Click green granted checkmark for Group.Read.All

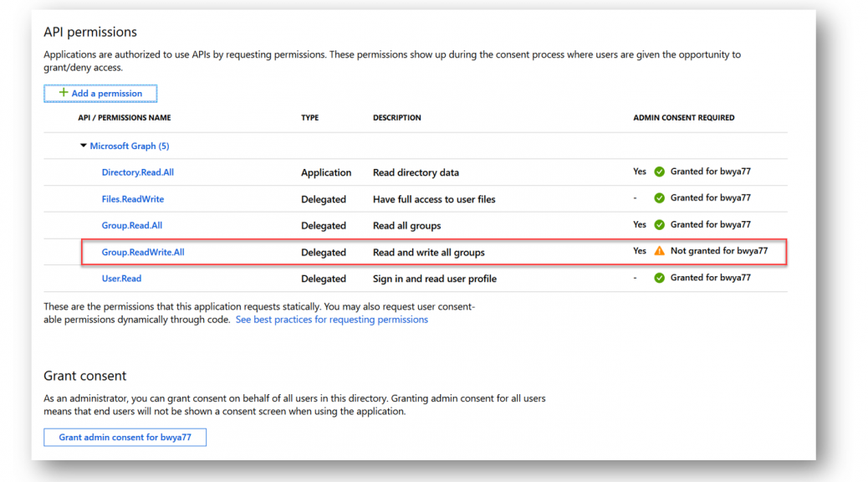659,224
